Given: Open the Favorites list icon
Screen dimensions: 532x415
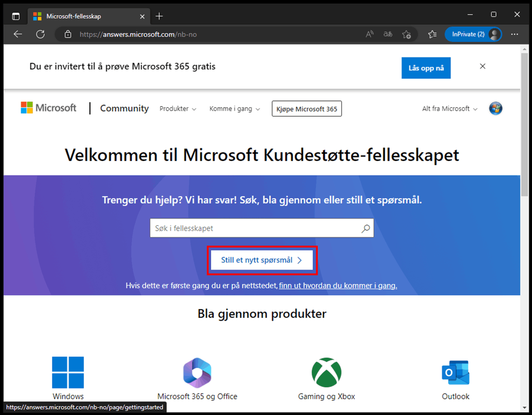Looking at the screenshot, I should tap(432, 34).
